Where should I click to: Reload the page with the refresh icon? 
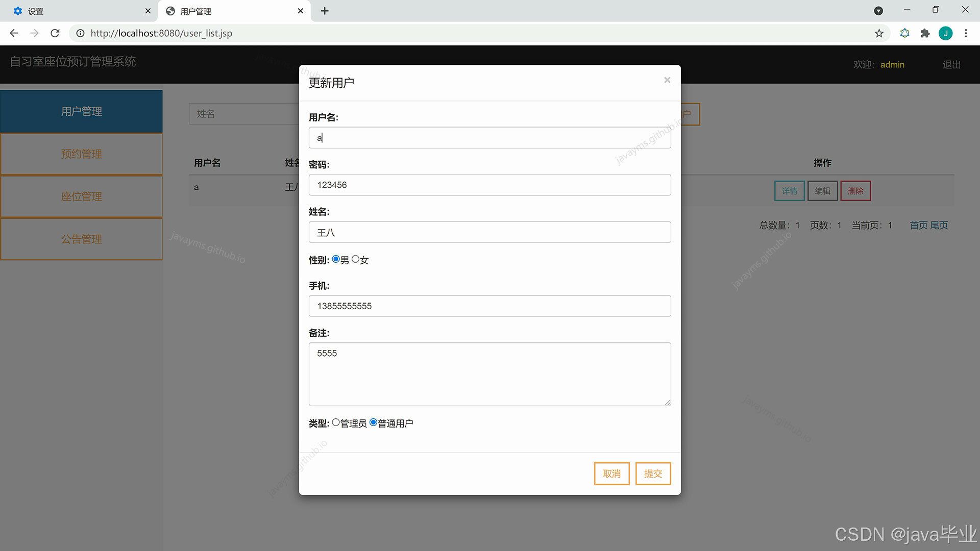[x=55, y=33]
